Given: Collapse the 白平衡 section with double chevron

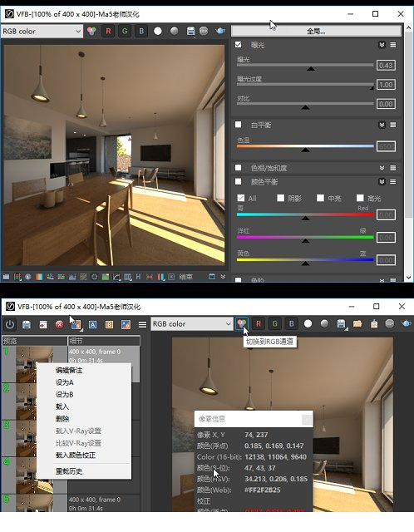Looking at the screenshot, I should pos(382,125).
